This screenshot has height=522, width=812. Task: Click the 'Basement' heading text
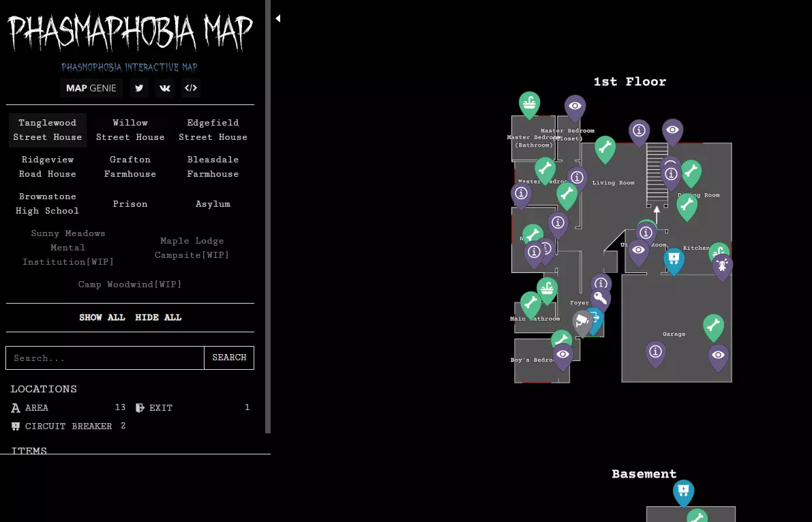coord(644,474)
